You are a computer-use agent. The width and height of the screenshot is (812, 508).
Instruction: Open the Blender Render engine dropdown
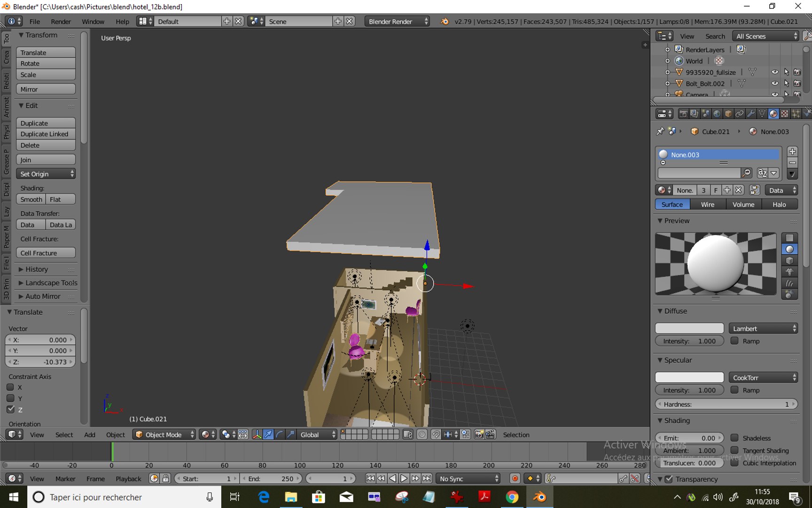tap(397, 21)
